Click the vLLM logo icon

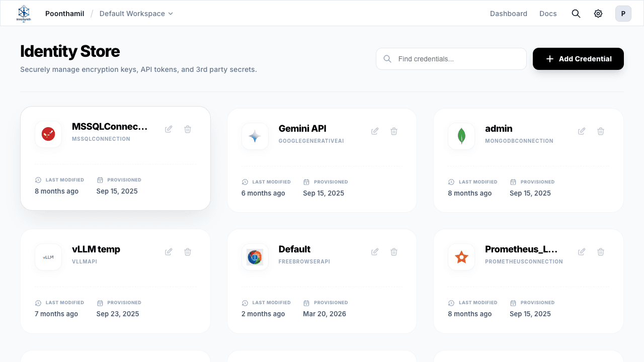48,257
